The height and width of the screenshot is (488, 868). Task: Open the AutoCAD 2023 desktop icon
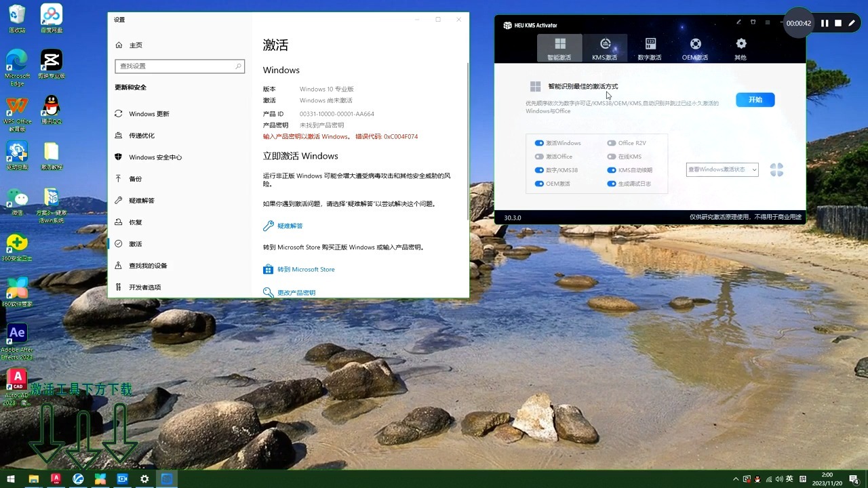[17, 387]
